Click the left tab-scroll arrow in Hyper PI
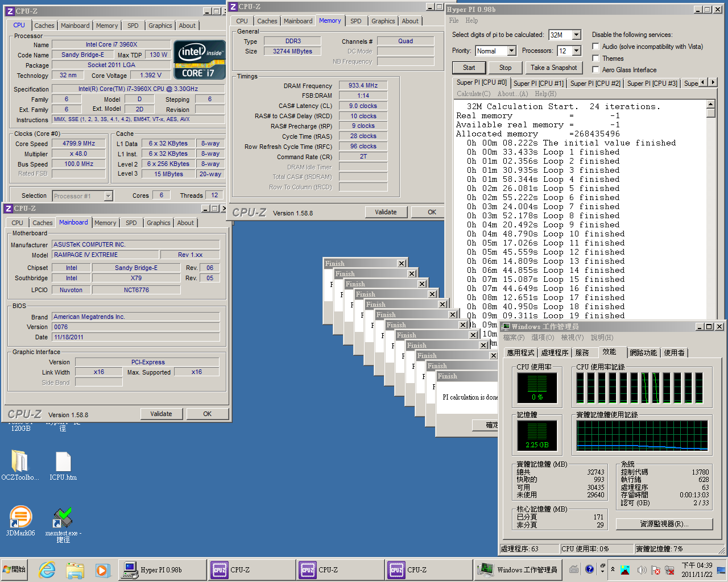728x582 pixels. pos(704,82)
